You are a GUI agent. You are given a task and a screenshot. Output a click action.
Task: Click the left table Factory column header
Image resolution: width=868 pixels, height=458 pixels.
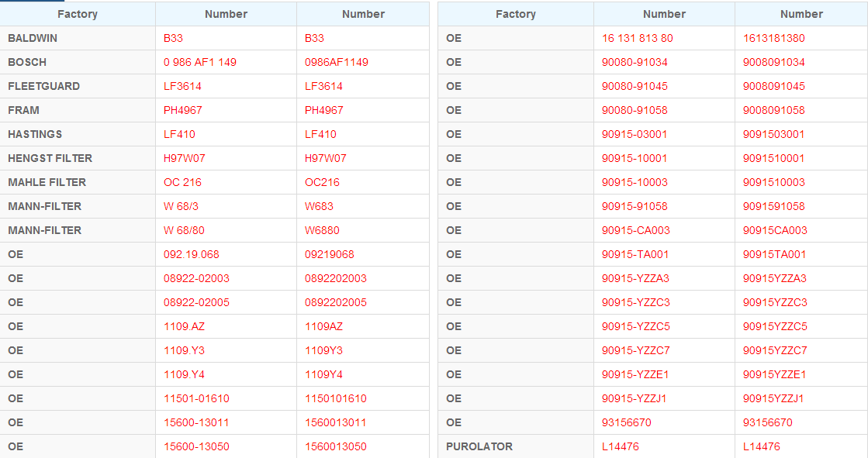pos(78,15)
